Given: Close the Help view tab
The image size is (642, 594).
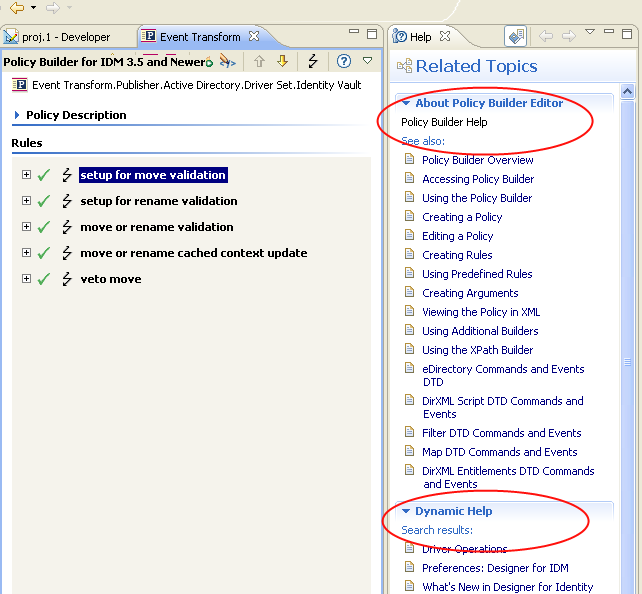Looking at the screenshot, I should click(x=445, y=36).
